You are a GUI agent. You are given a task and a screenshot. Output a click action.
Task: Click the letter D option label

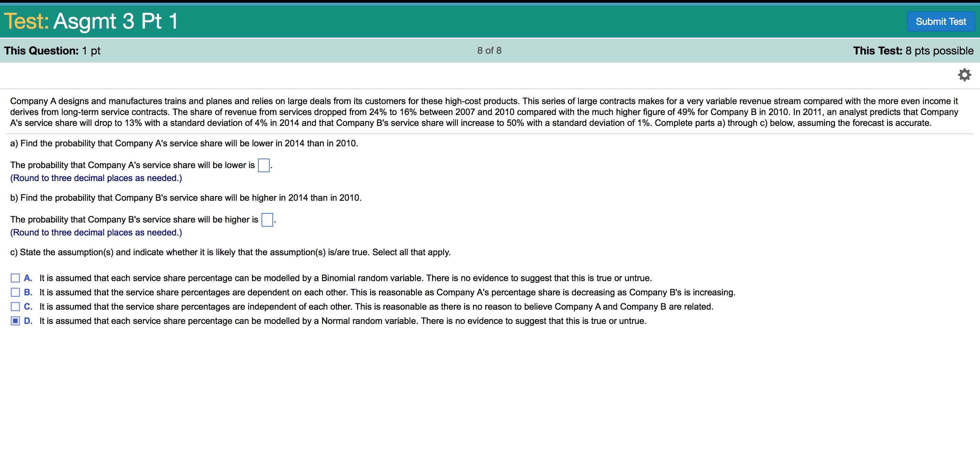pos(28,321)
